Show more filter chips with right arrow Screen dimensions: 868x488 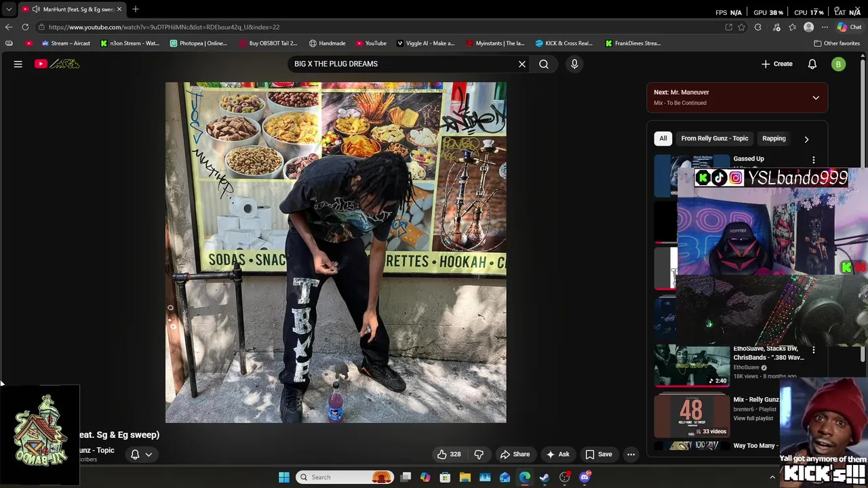click(x=806, y=139)
